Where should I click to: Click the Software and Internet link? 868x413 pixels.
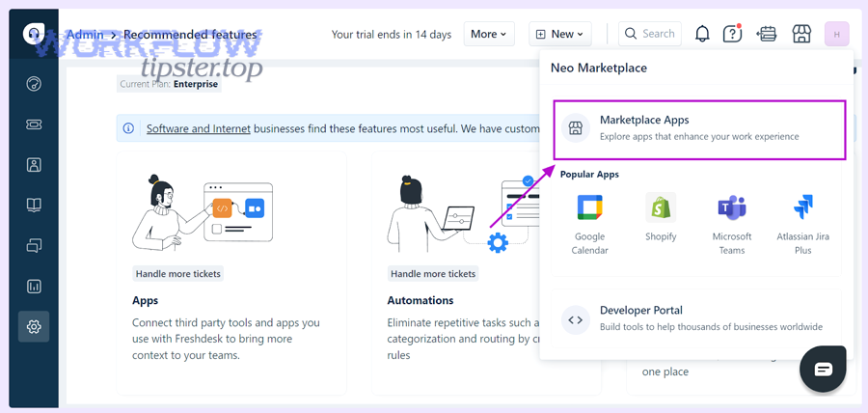[x=198, y=128]
